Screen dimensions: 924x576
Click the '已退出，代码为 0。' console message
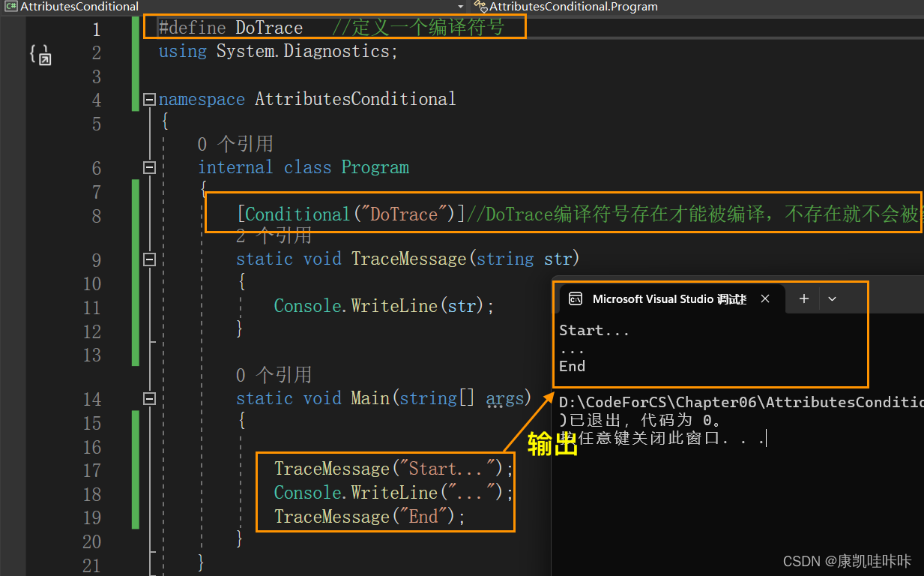[640, 420]
